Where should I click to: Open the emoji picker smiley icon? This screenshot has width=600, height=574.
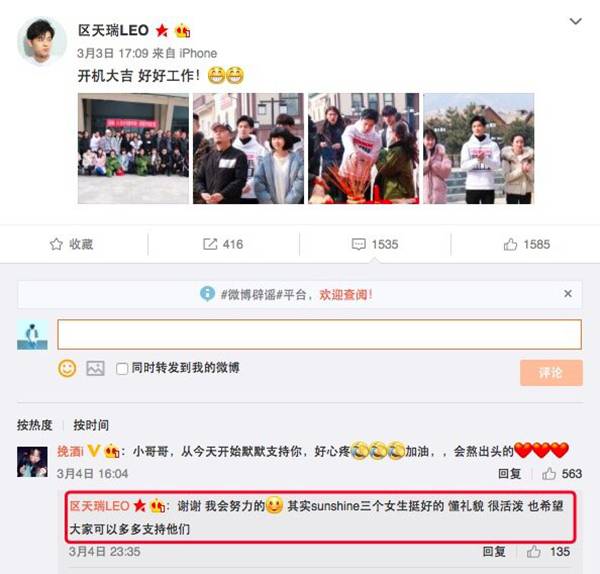[x=67, y=369]
